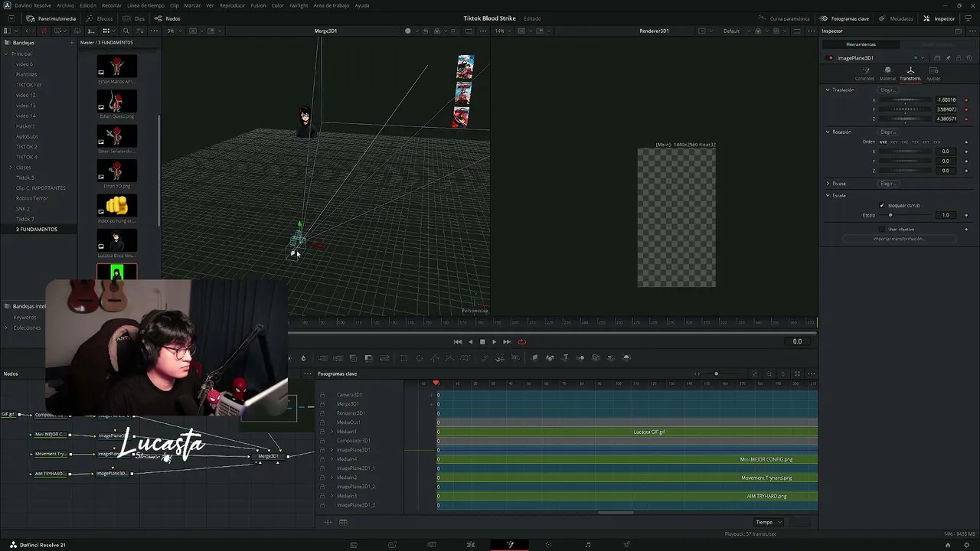Viewport: 980px width, 551px height.
Task: Jump to first frame button
Action: point(458,342)
